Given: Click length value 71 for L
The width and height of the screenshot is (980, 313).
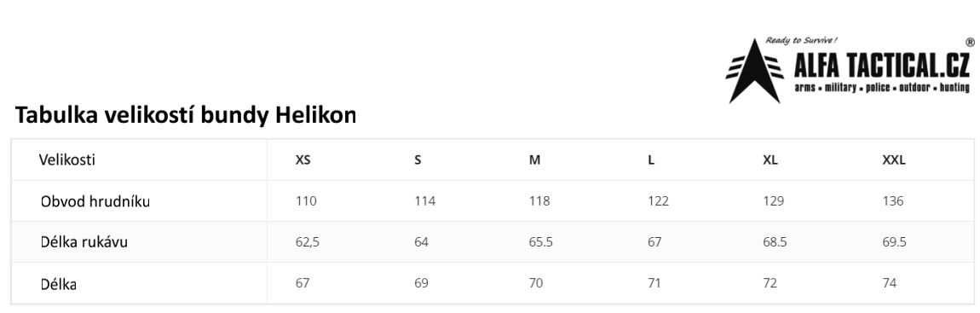Looking at the screenshot, I should pyautogui.click(x=654, y=284).
